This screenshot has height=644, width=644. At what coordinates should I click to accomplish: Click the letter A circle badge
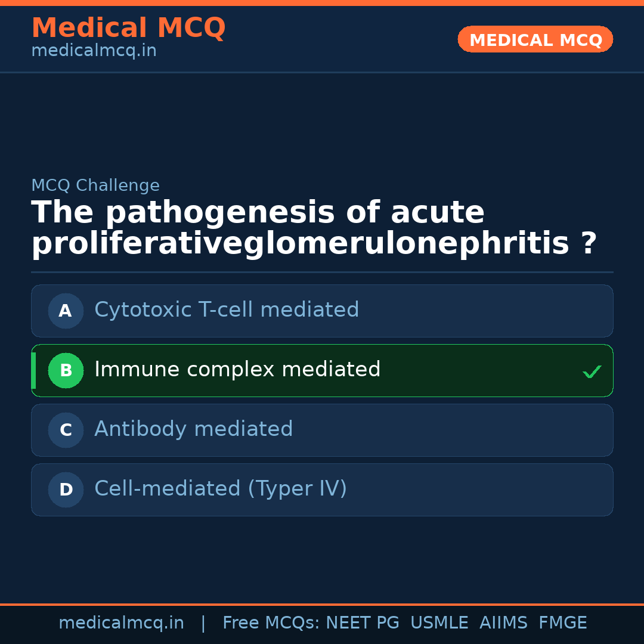[66, 311]
